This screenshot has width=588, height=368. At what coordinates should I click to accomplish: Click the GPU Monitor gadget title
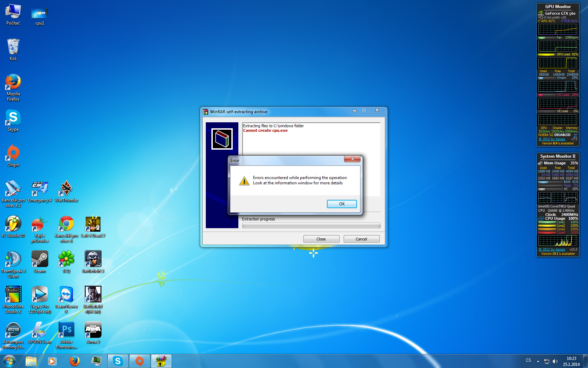click(x=558, y=7)
